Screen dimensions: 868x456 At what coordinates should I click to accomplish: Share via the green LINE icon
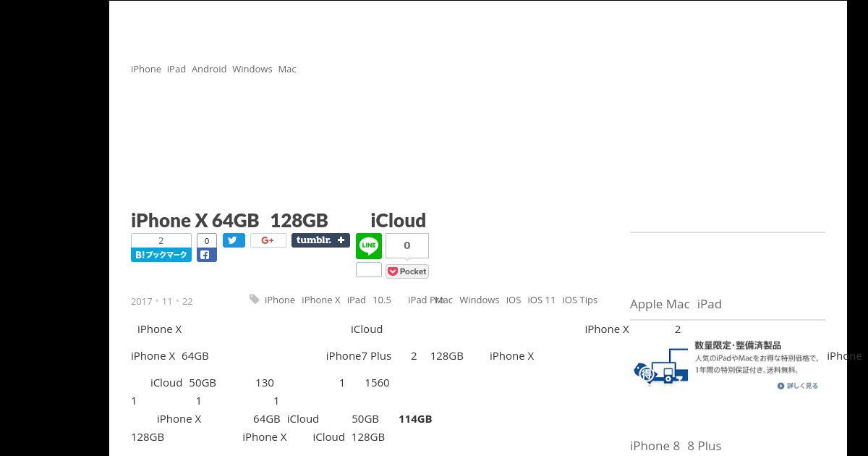click(369, 246)
